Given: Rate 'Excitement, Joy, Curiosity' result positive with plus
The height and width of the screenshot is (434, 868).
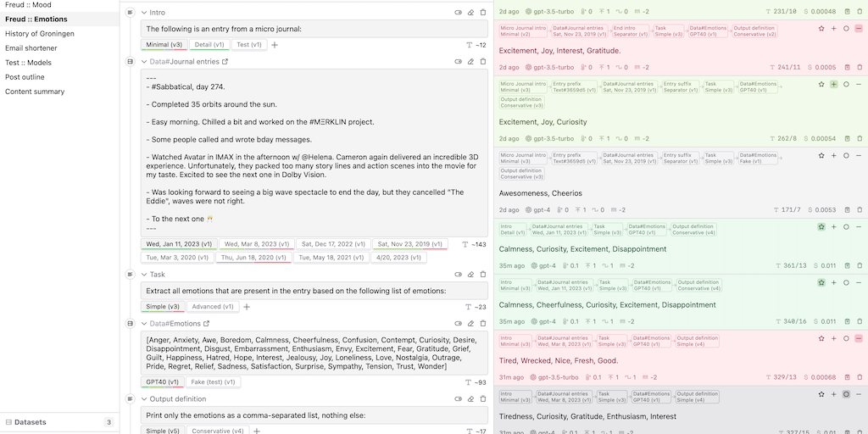Looking at the screenshot, I should point(834,84).
